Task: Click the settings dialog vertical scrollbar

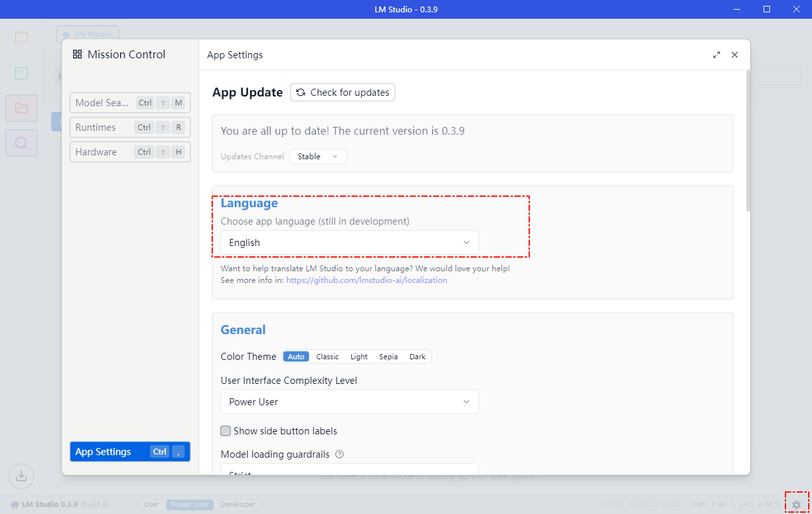Action: (748, 140)
